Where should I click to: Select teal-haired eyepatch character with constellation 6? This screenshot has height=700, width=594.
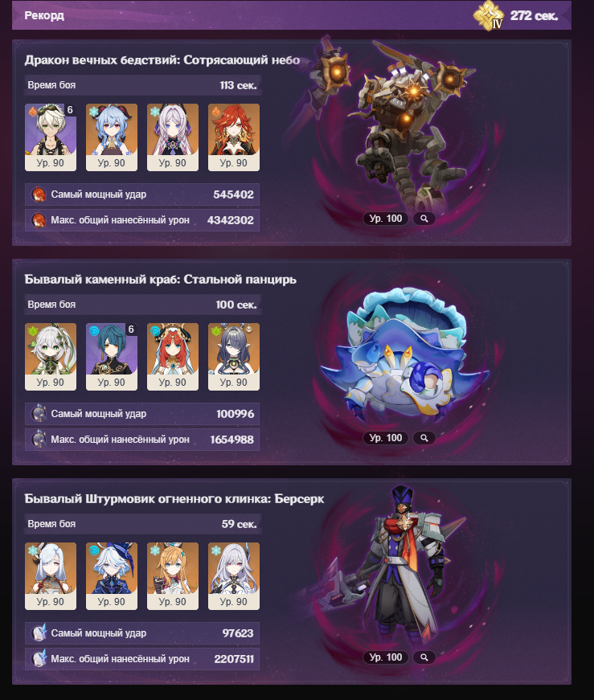point(112,357)
